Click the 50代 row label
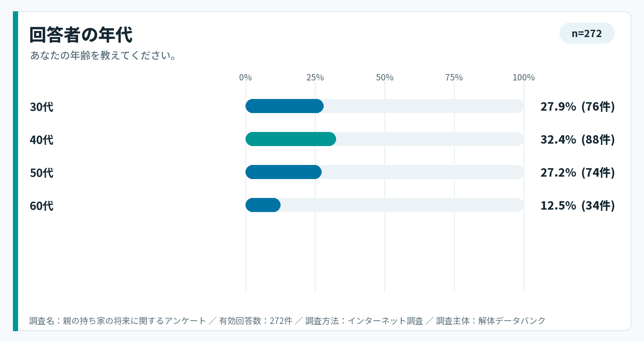The height and width of the screenshot is (342, 644). [x=41, y=173]
